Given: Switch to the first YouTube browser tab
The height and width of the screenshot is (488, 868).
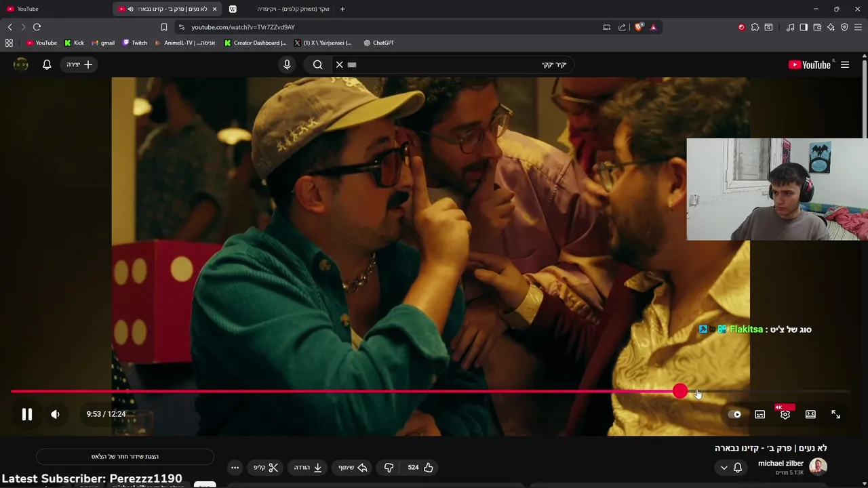Looking at the screenshot, I should pos(54,9).
